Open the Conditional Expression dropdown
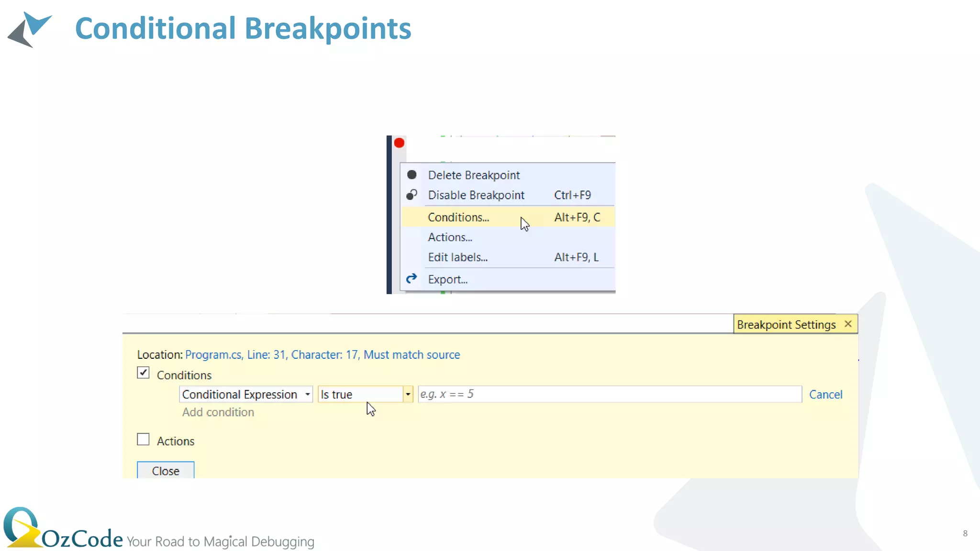The image size is (980, 551). [x=246, y=394]
